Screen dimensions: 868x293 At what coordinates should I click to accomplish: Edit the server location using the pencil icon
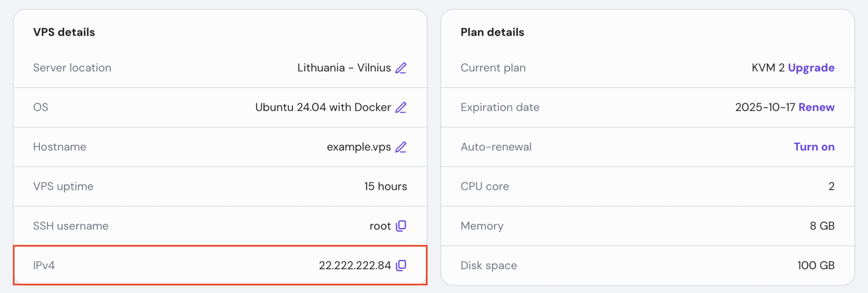tap(401, 67)
